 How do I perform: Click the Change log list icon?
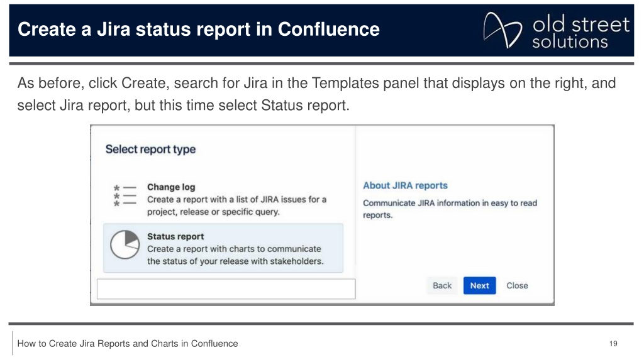(x=125, y=196)
